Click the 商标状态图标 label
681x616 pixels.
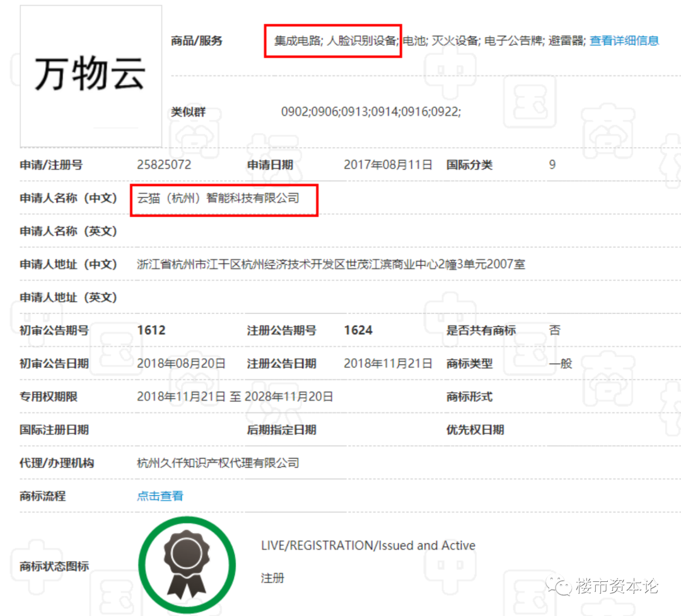click(54, 566)
